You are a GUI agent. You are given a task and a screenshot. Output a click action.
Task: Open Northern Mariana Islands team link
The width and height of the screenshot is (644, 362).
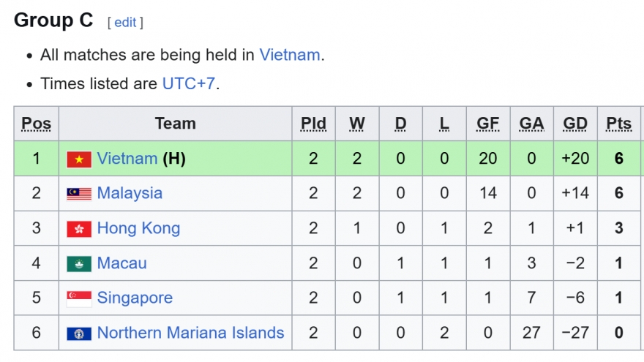point(190,333)
